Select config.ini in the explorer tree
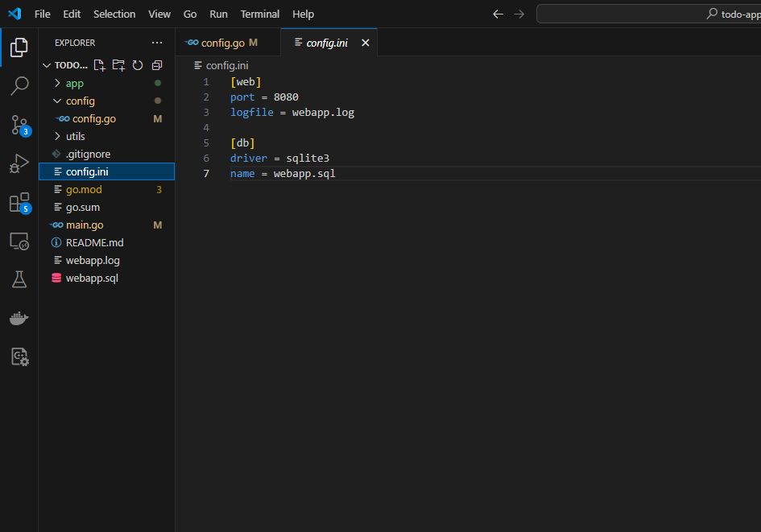This screenshot has height=532, width=761. (x=107, y=171)
